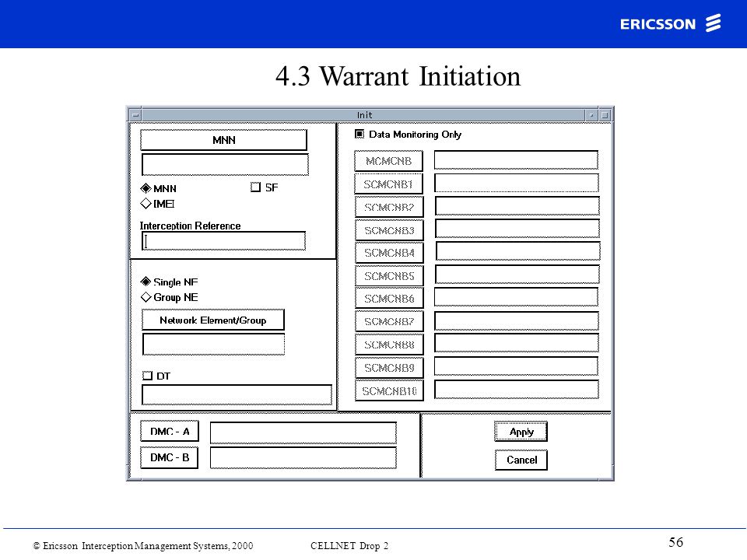Cancel the Init dialog

point(521,460)
